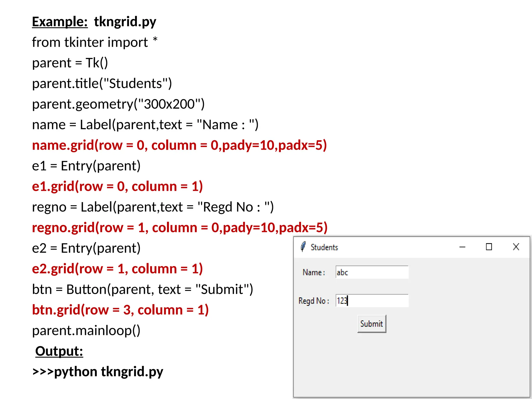The image size is (532, 399).
Task: Click the Students window title text
Action: 324,247
